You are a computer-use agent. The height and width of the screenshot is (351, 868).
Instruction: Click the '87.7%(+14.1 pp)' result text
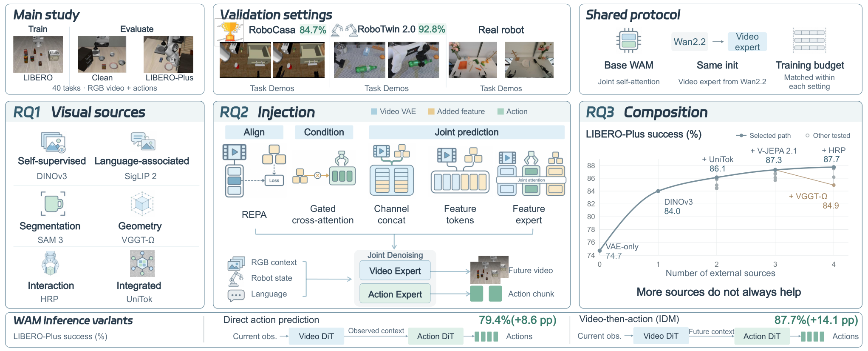pyautogui.click(x=816, y=320)
